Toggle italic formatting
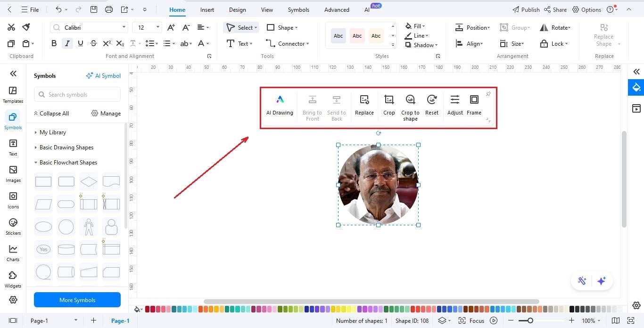644x328 pixels. coord(67,43)
